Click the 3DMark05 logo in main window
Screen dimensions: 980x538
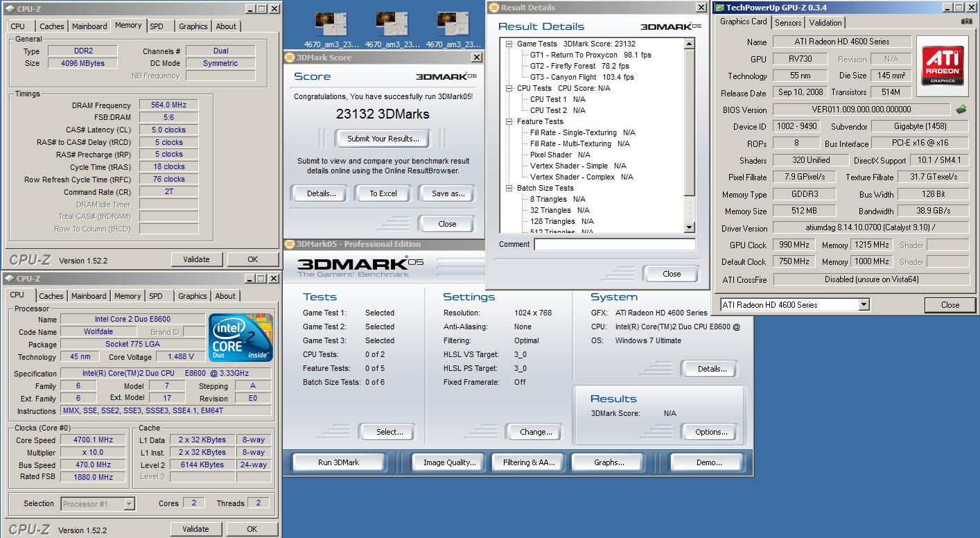(360, 267)
